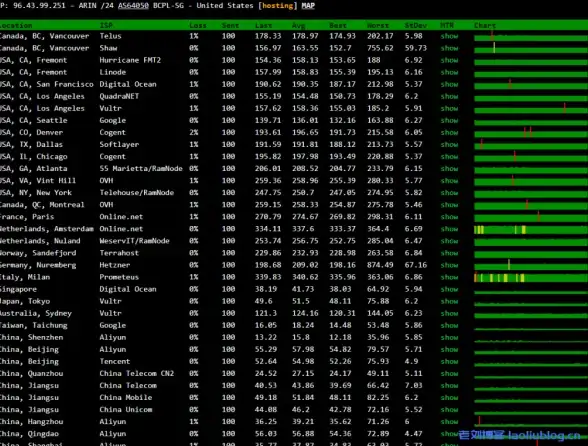Show MTR for Beijing Aliyun row
Image resolution: width=588 pixels, height=446 pixels.
pos(449,349)
